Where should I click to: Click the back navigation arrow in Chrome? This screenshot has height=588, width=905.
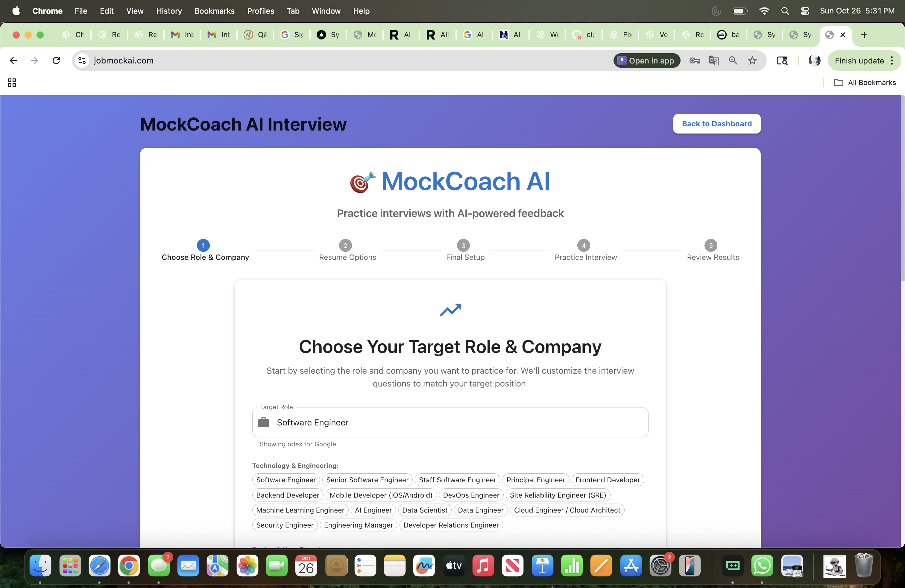(x=13, y=60)
